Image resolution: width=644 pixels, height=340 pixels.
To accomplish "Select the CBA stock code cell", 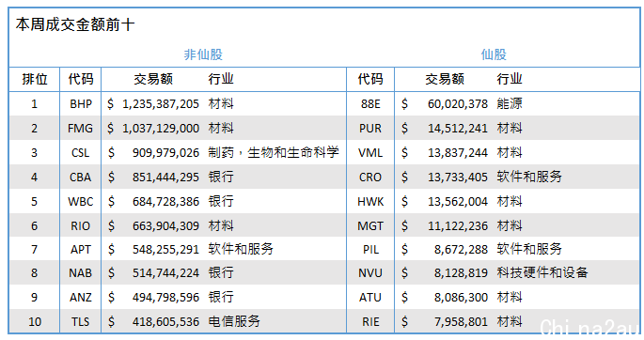I will pos(80,178).
